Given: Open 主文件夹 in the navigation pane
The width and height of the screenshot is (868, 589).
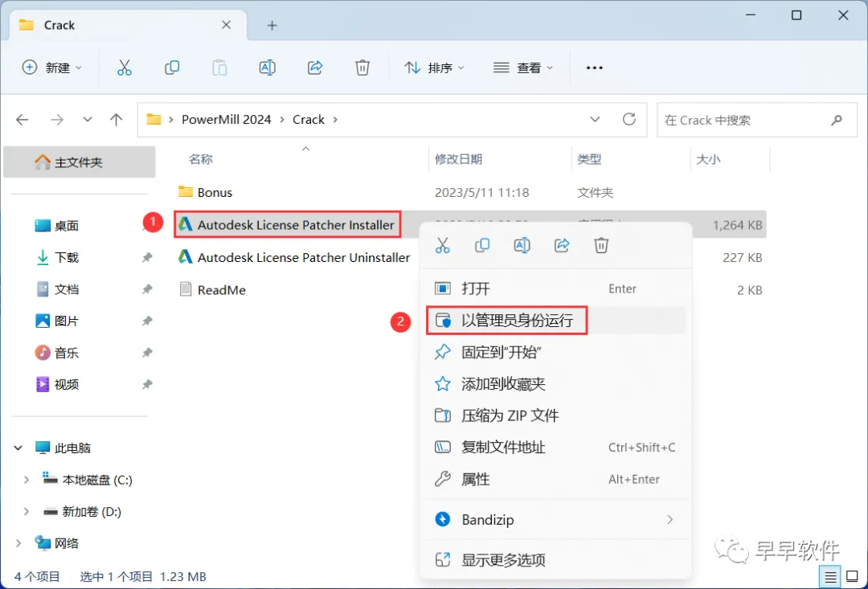Looking at the screenshot, I should pos(79,162).
